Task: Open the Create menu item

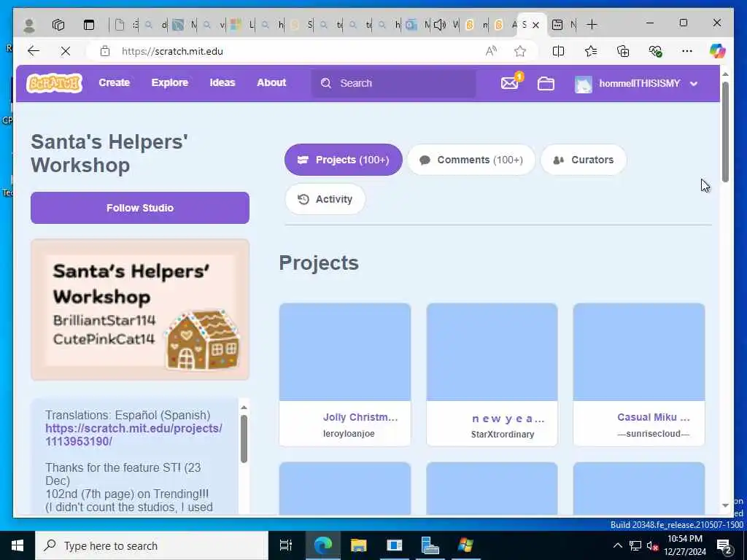Action: [x=115, y=82]
